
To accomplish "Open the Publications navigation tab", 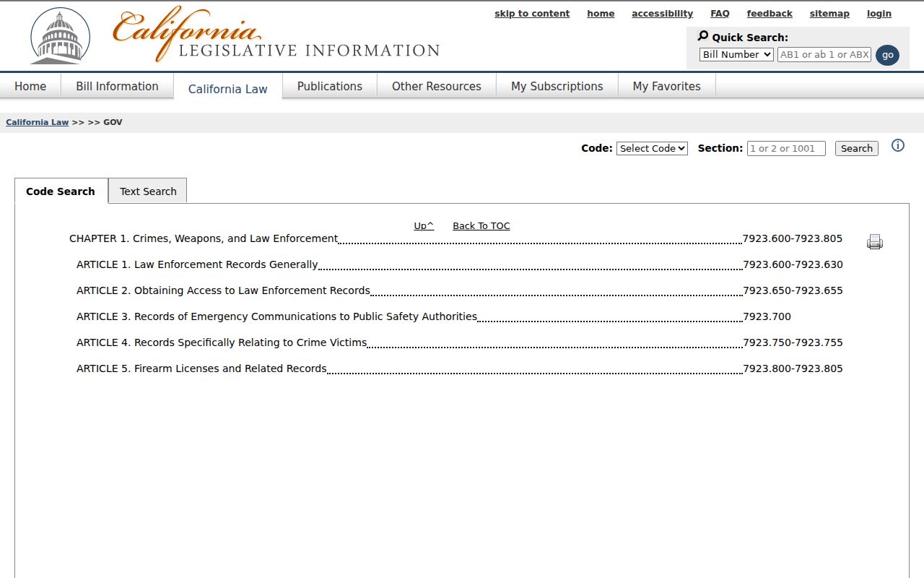I will 330,86.
